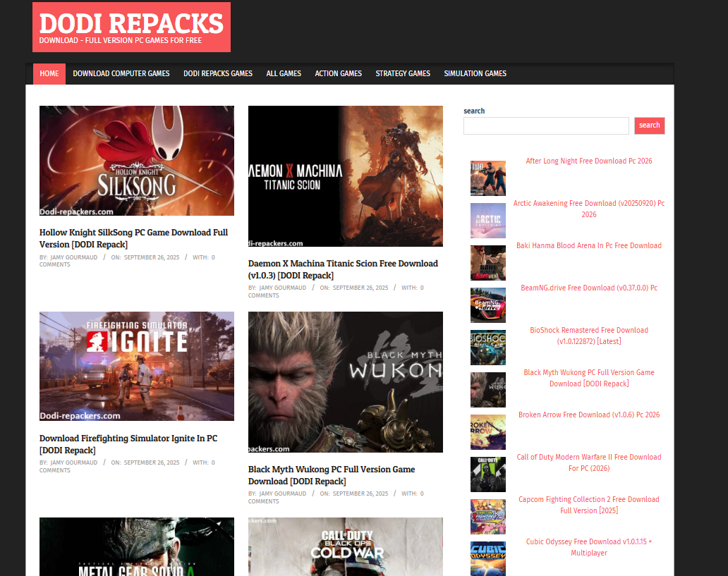Open the BioShock sidebar thumbnail
This screenshot has width=728, height=576.
(488, 348)
